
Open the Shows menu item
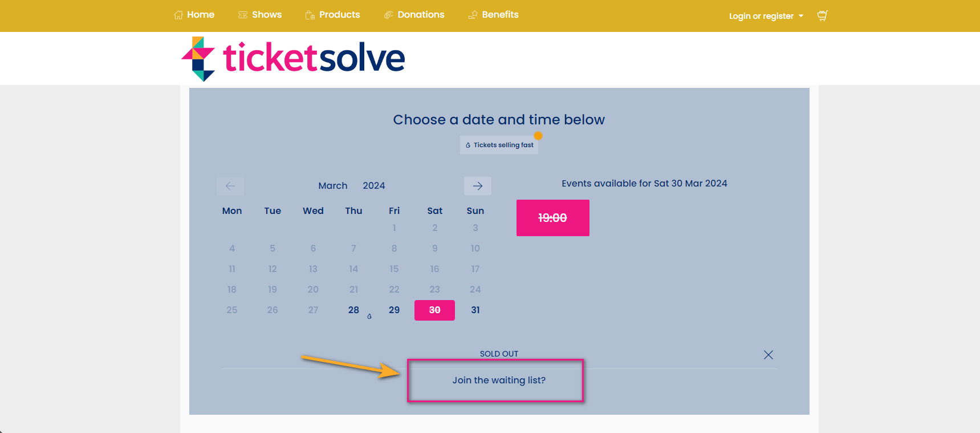[266, 14]
